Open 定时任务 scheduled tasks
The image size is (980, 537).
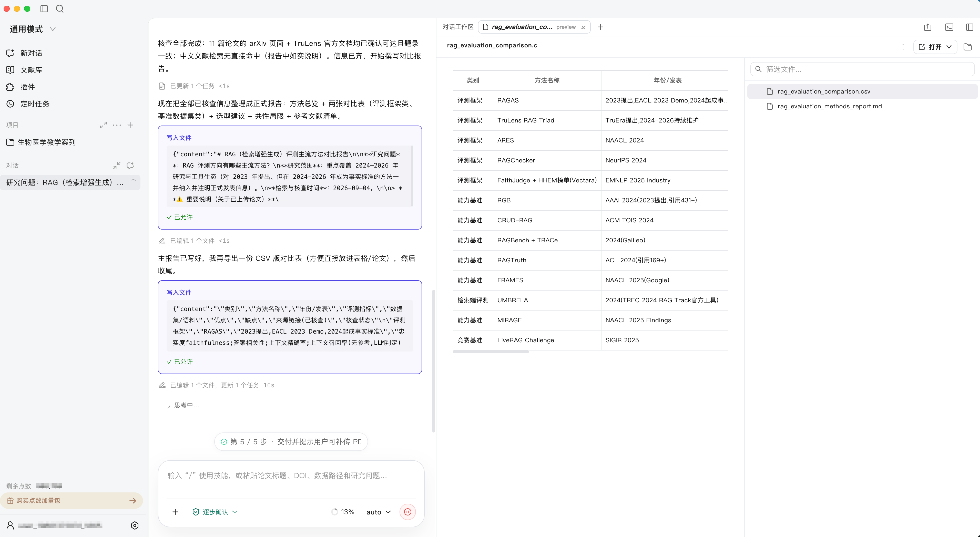[28, 104]
